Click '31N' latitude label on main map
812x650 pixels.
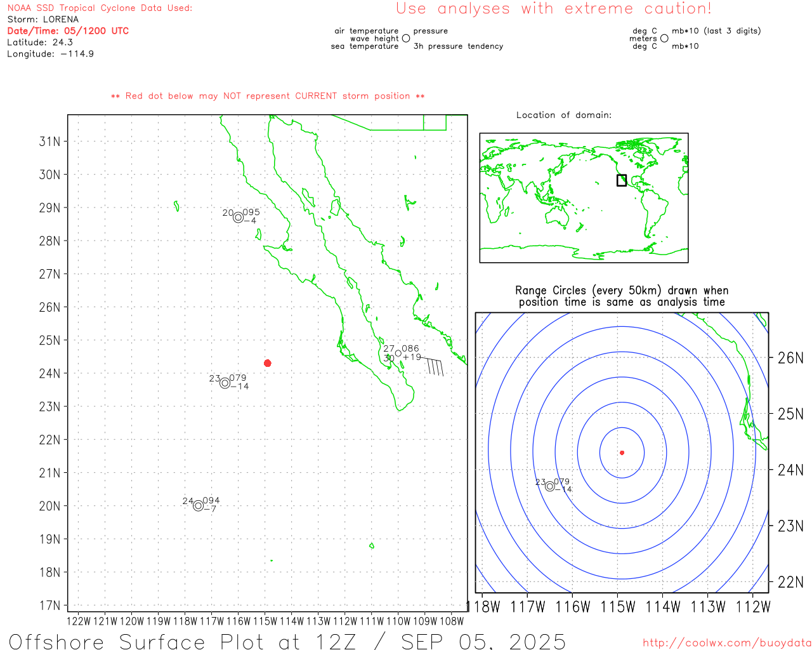[50, 141]
